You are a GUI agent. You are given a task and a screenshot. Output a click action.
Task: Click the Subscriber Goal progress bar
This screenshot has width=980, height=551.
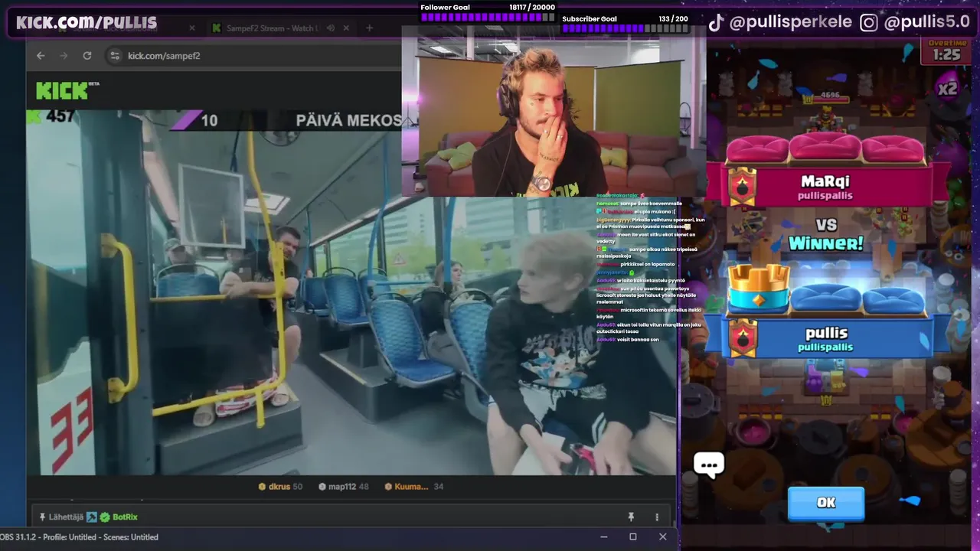coord(626,28)
